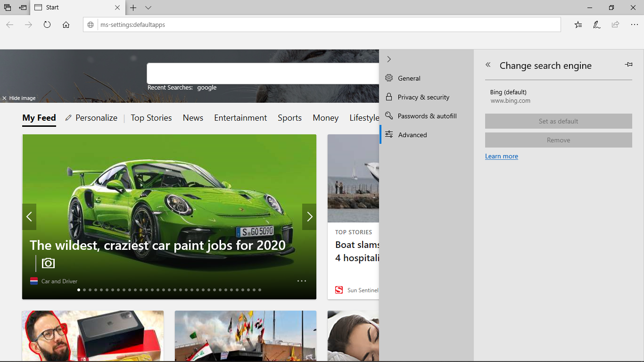644x362 pixels.
Task: Focus the address bar showing ms-settings:defaultapps
Action: (322, 25)
